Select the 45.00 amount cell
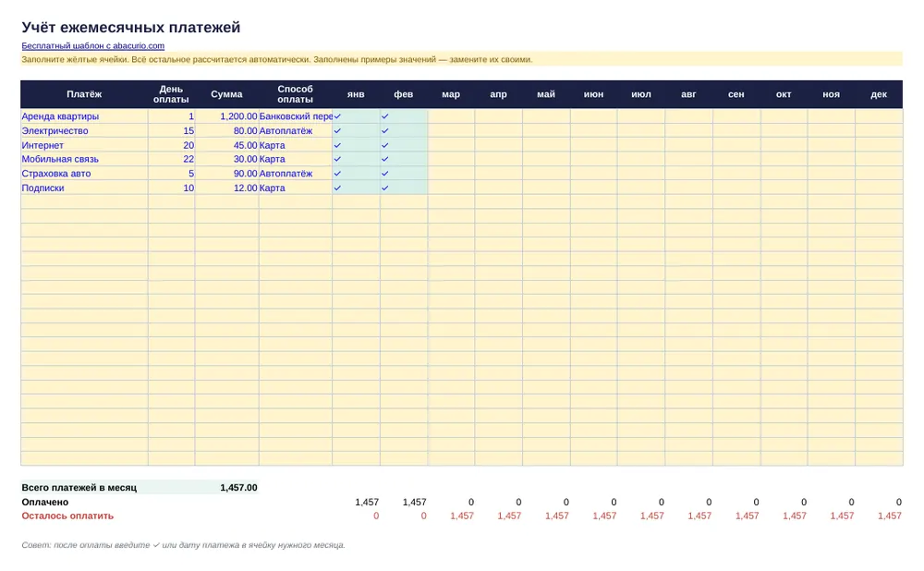The image size is (924, 571). pyautogui.click(x=227, y=145)
